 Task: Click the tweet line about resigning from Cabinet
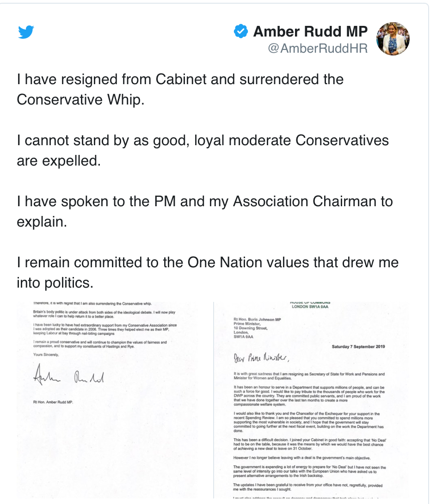pyautogui.click(x=180, y=89)
